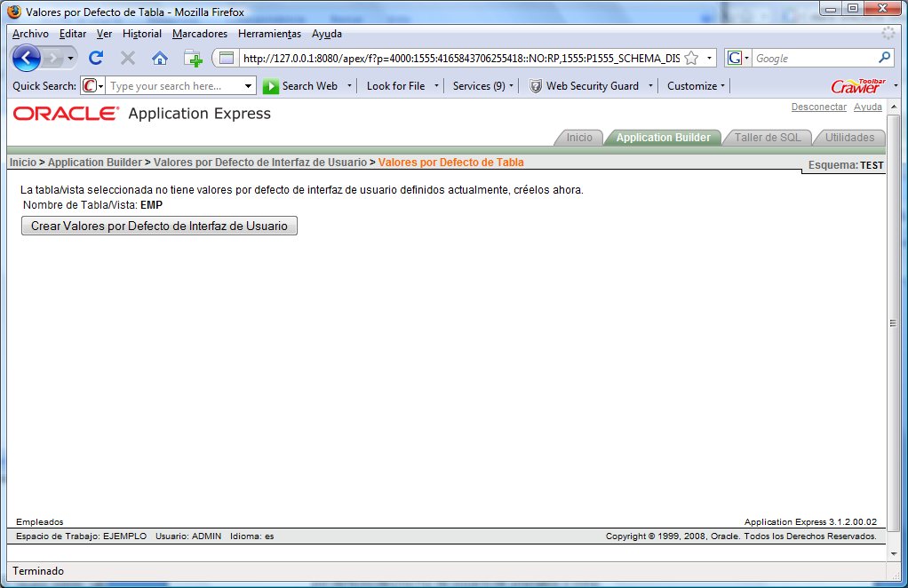Open the address bar history dropdown
Screen dimensions: 908x588
[709, 58]
